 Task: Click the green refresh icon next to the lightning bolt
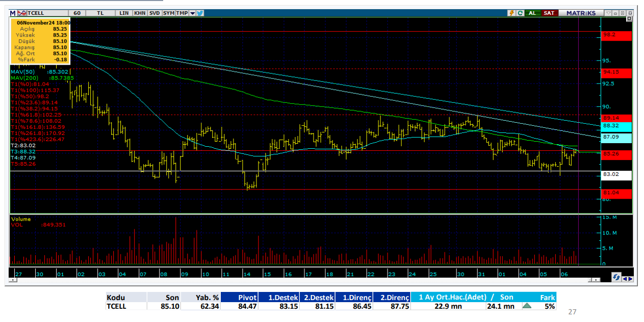[x=521, y=13]
